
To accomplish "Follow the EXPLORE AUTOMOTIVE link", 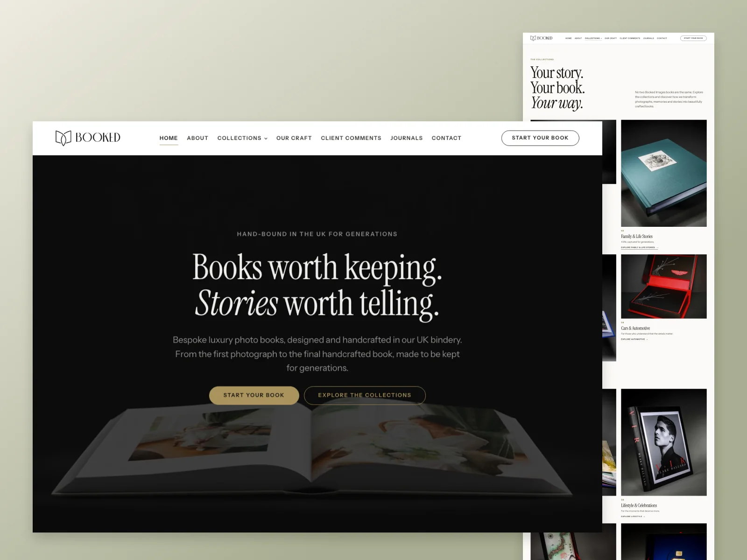I will [x=634, y=339].
